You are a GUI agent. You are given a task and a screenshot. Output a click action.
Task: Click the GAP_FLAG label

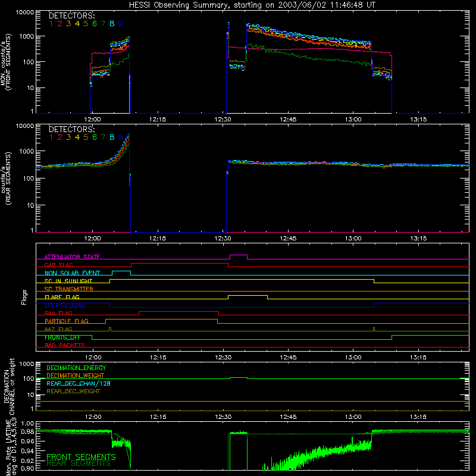(x=58, y=265)
